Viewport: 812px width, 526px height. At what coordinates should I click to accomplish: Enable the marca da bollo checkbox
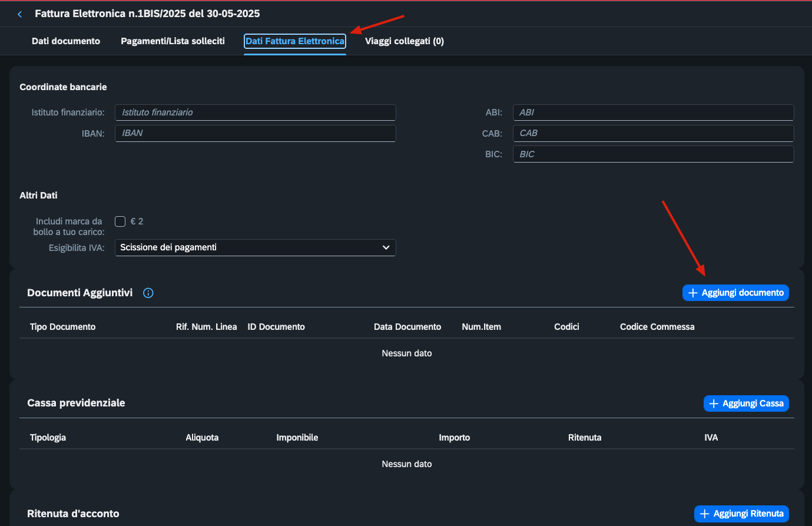click(x=120, y=221)
